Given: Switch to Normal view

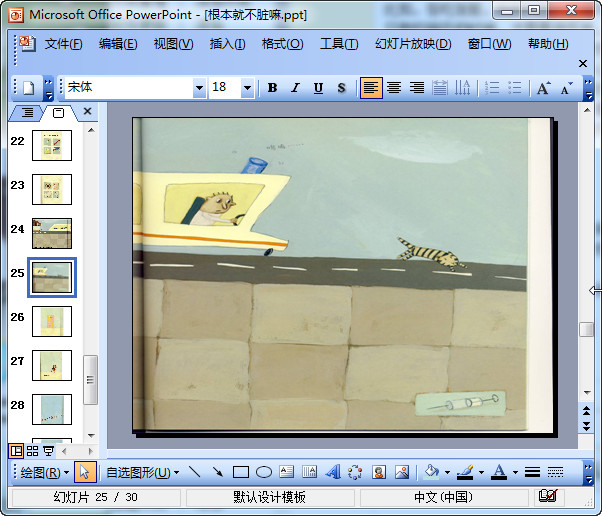Looking at the screenshot, I should tap(16, 451).
